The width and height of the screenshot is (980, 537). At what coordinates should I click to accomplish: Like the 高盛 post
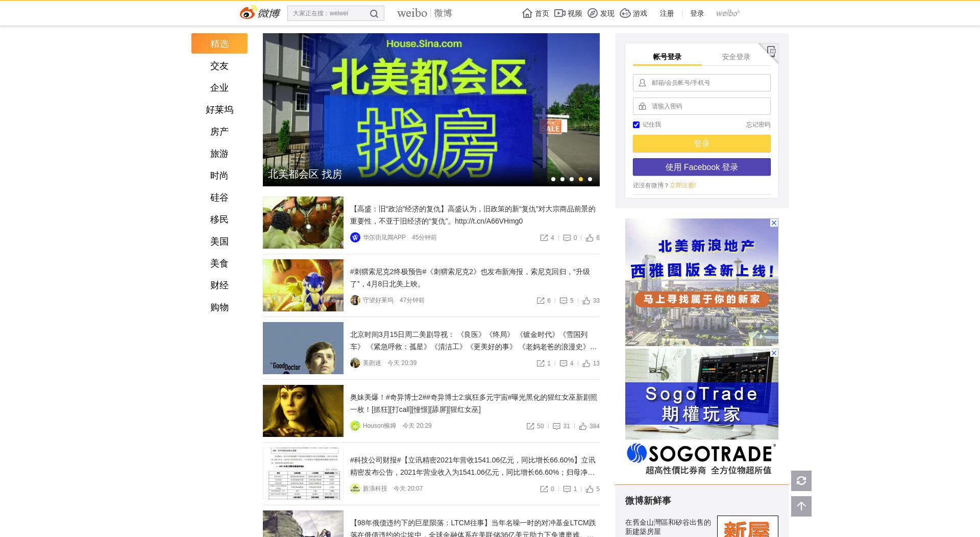tap(590, 238)
